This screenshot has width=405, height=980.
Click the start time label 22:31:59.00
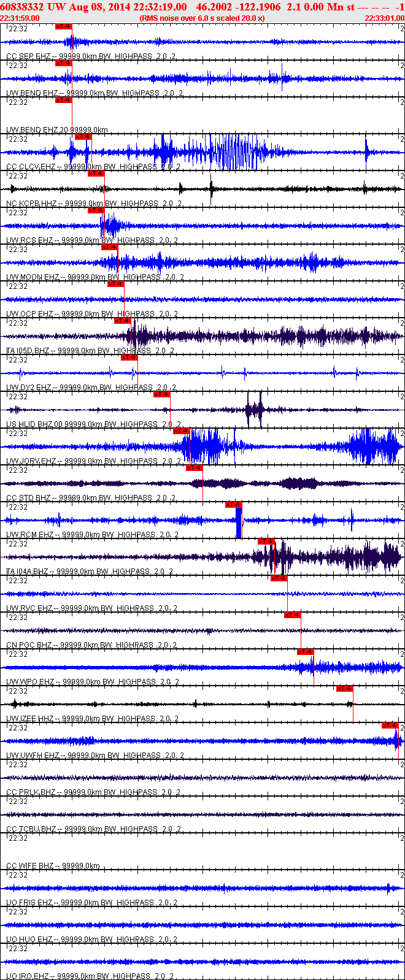tap(20, 18)
